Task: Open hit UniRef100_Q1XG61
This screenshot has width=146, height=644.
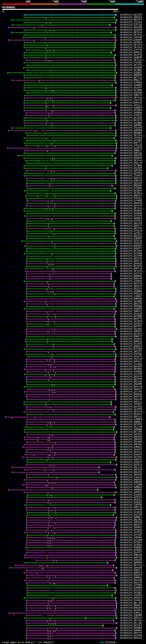Action: [x=131, y=329]
